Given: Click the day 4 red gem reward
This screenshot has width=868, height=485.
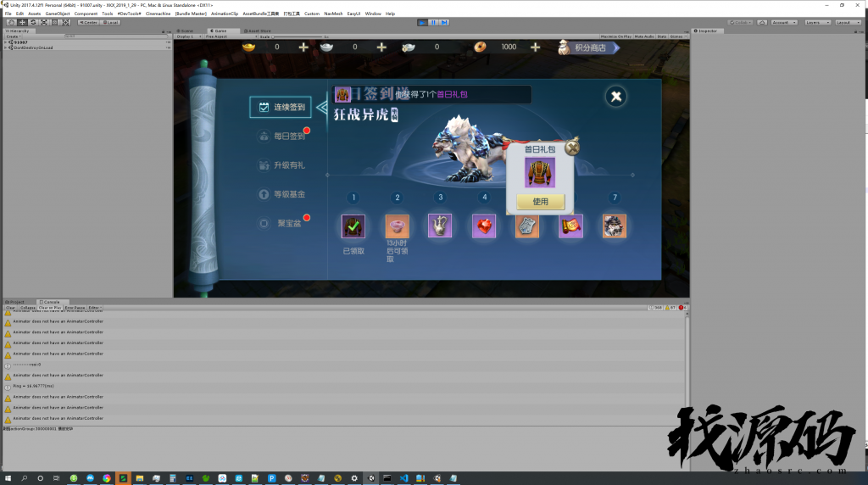Looking at the screenshot, I should (x=484, y=226).
